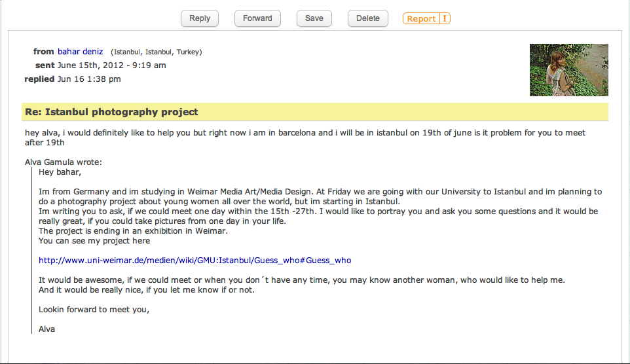Forward this message
Image resolution: width=630 pixels, height=364 pixels.
257,18
